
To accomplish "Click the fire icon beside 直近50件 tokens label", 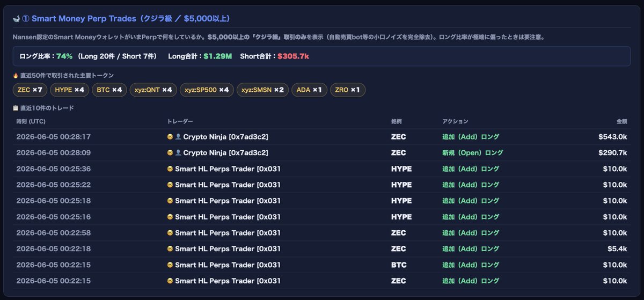I will click(x=16, y=76).
